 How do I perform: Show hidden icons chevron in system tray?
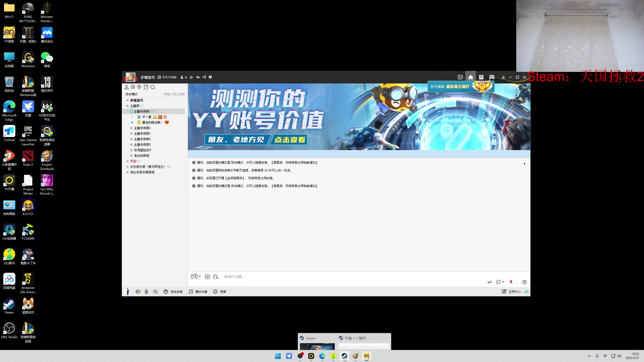coord(589,356)
